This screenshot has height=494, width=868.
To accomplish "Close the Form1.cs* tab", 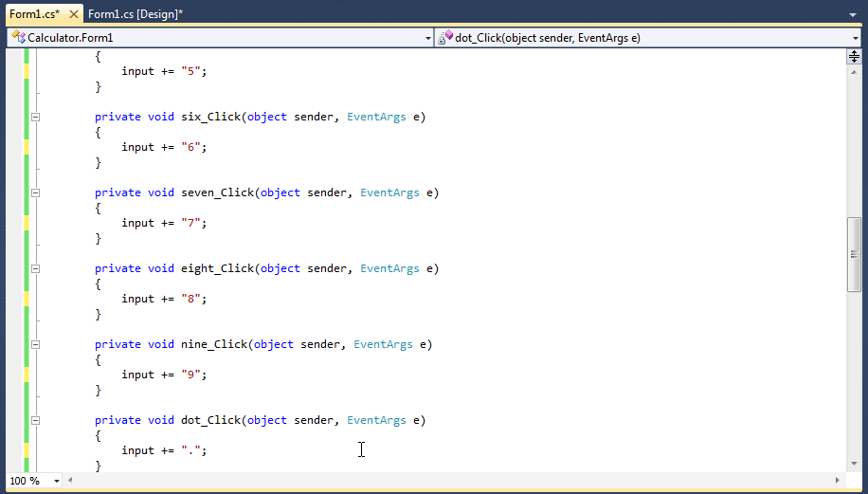I will pos(74,14).
